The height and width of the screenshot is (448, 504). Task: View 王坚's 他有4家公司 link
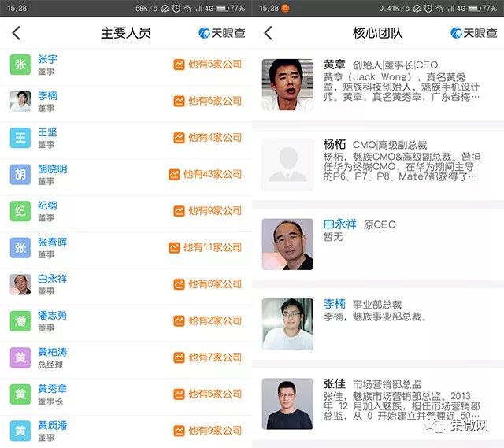tap(208, 138)
